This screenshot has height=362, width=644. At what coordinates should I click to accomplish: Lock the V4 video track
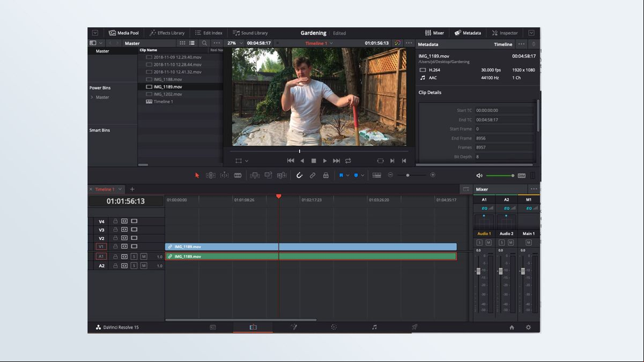pyautogui.click(x=115, y=221)
